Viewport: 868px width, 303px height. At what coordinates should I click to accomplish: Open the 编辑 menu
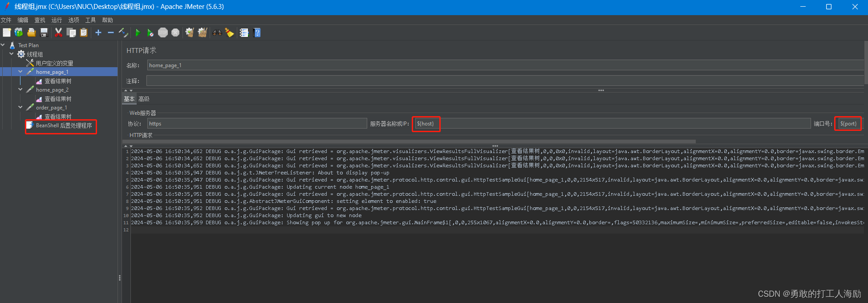[23, 20]
